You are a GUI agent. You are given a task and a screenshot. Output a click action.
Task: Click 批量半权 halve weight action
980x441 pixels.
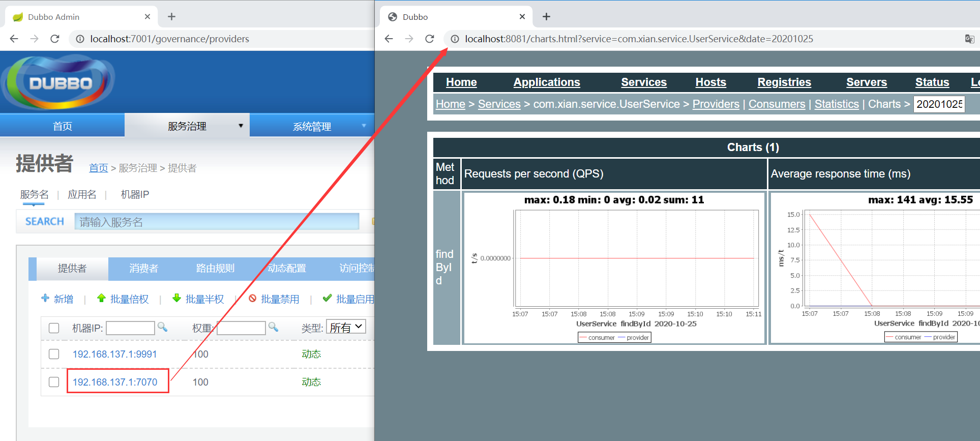(198, 299)
